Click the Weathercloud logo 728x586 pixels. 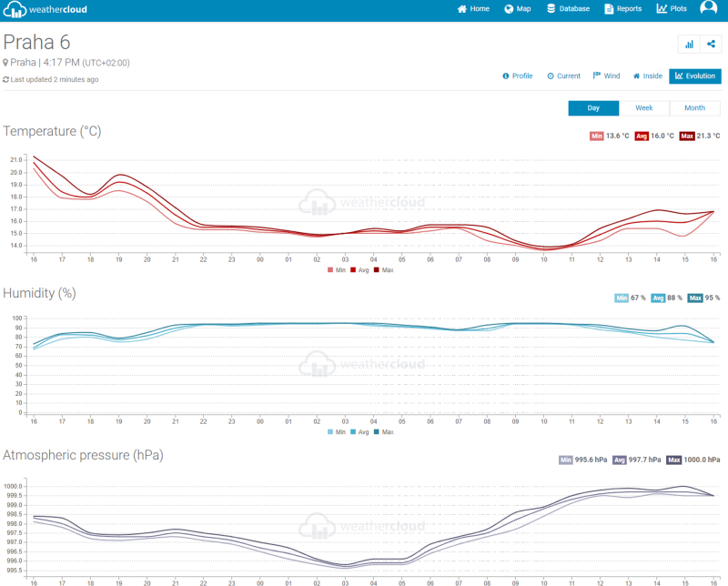point(51,10)
